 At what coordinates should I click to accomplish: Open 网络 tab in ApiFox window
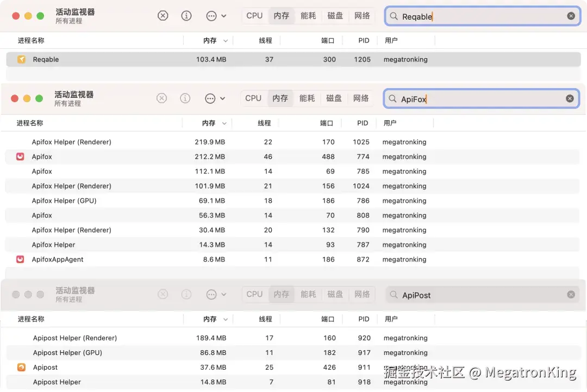coord(361,98)
